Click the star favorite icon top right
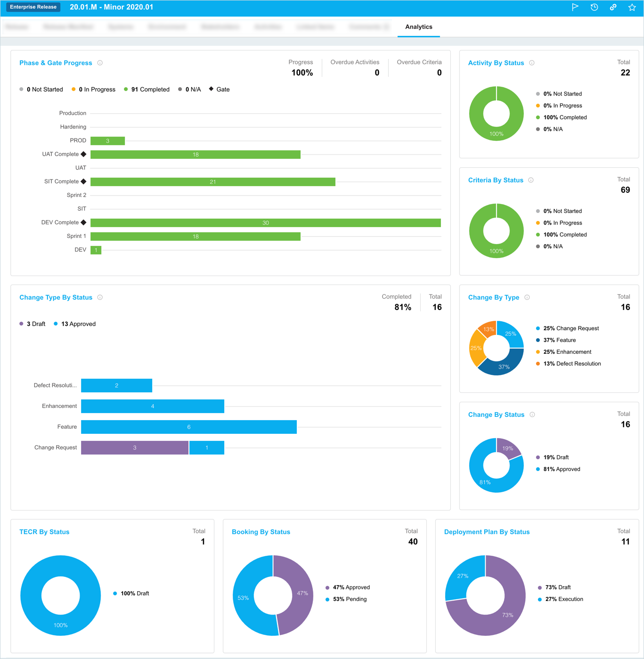 [x=632, y=7]
